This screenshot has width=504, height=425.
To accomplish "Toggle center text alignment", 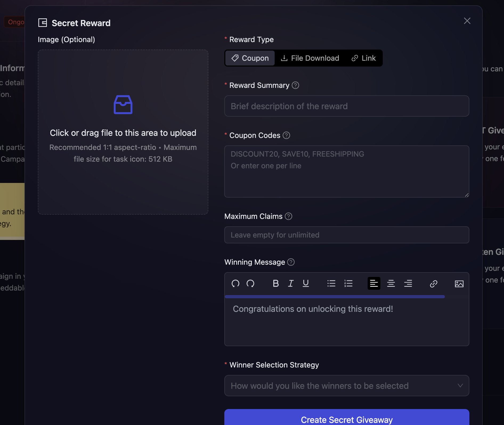I will (391, 283).
